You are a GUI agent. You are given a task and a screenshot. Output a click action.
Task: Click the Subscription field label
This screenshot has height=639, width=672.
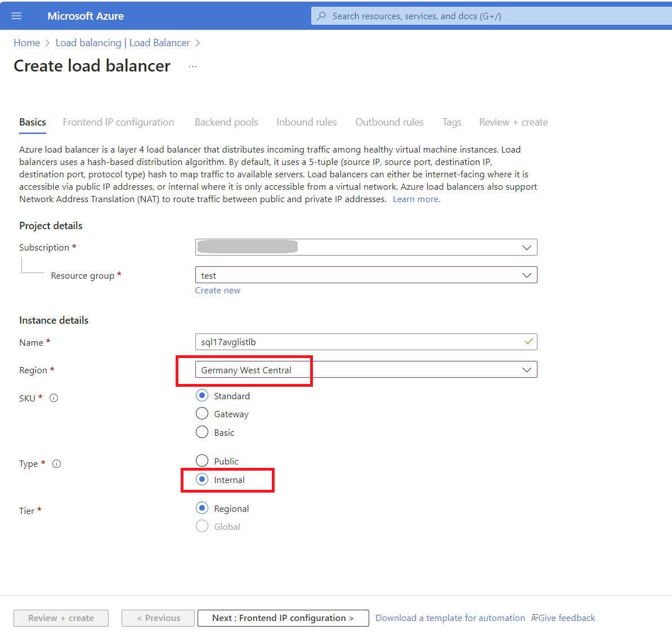(44, 248)
